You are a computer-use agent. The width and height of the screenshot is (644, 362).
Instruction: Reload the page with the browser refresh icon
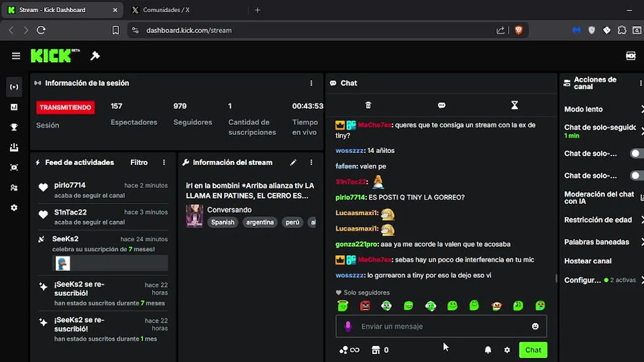[41, 30]
